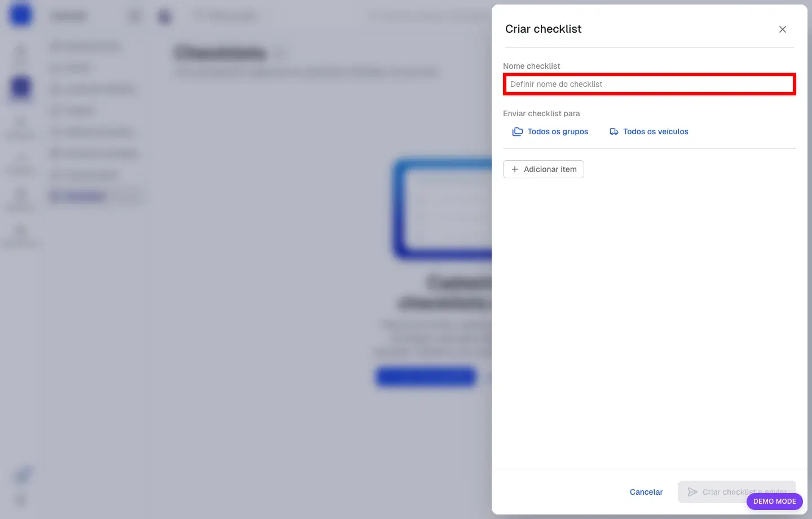The image size is (812, 519).
Task: Add a new checklist item with Adicionar item
Action: tap(544, 169)
